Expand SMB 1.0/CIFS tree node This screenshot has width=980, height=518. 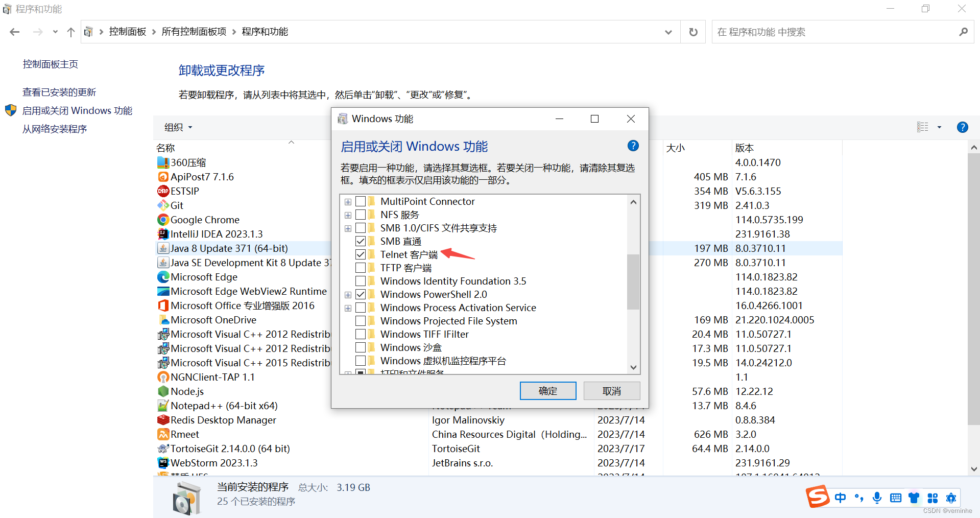(x=348, y=228)
